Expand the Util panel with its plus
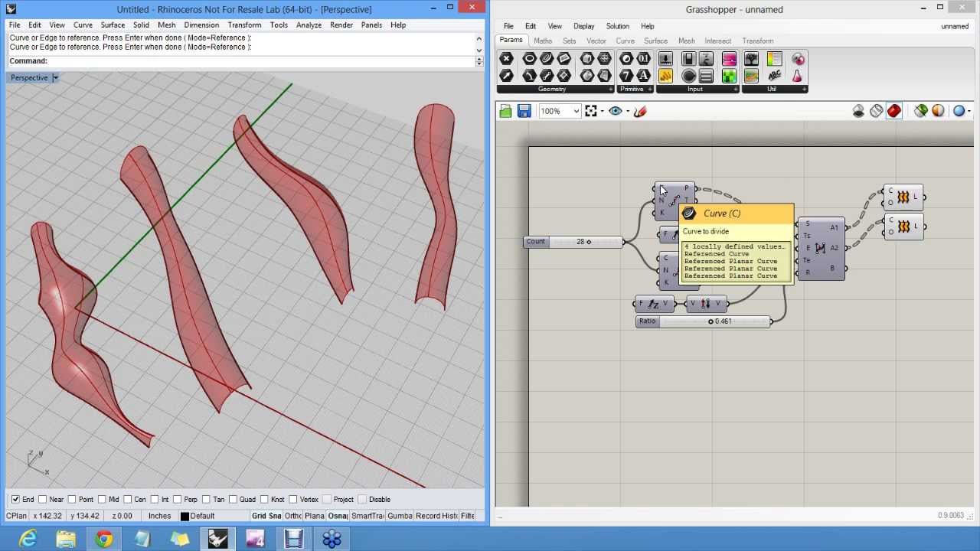 804,90
